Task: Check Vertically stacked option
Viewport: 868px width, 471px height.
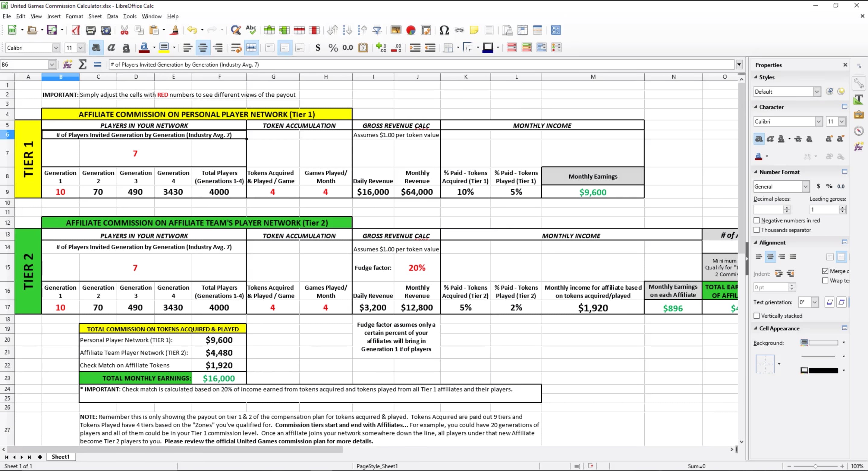Action: click(x=756, y=316)
